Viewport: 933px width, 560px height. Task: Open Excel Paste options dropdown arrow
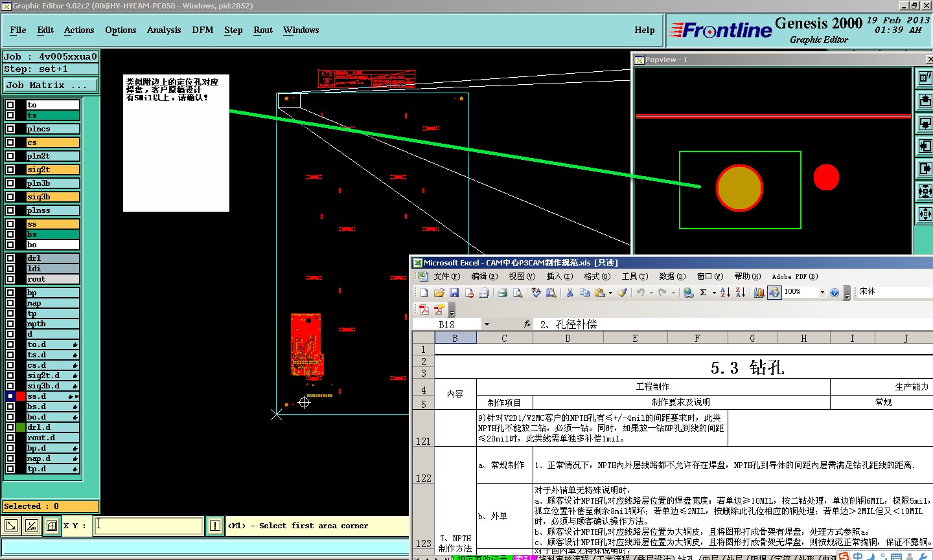(610, 293)
